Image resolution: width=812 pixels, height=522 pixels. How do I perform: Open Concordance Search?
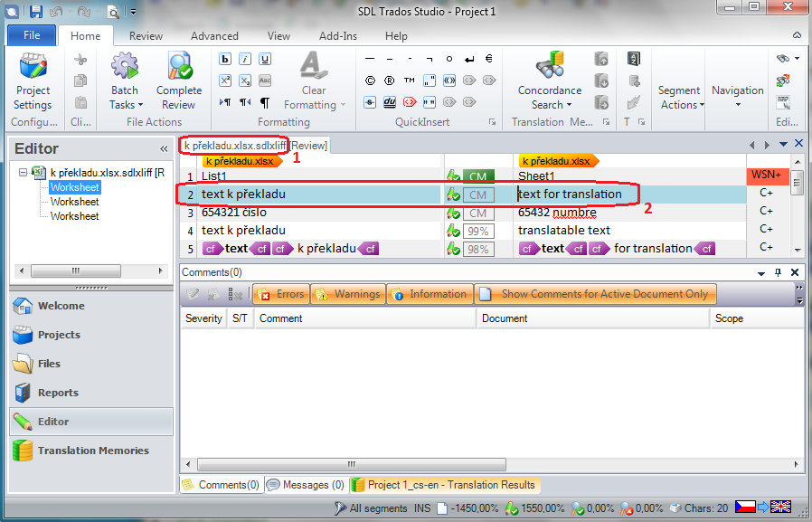pos(550,81)
